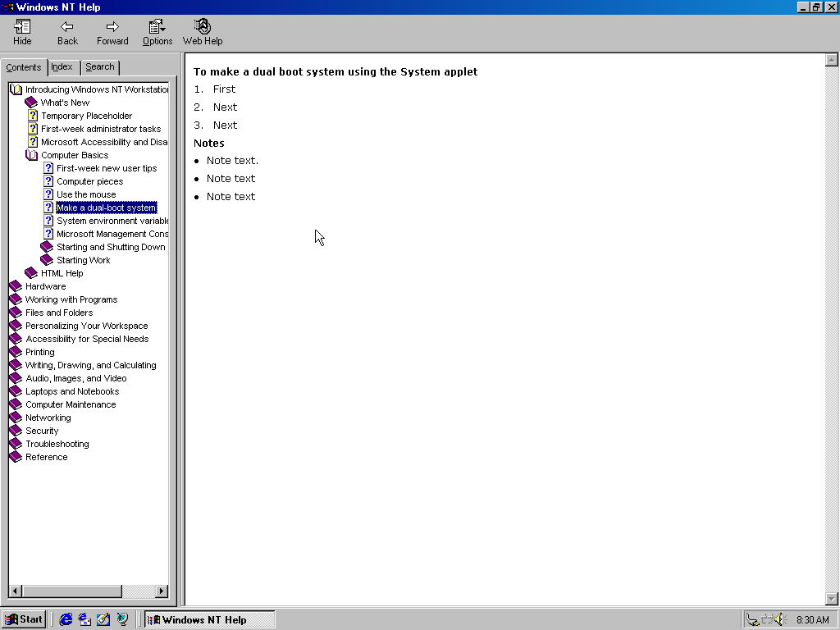Click the Notes heading in the topic
Viewport: 840px width, 630px height.
click(209, 143)
